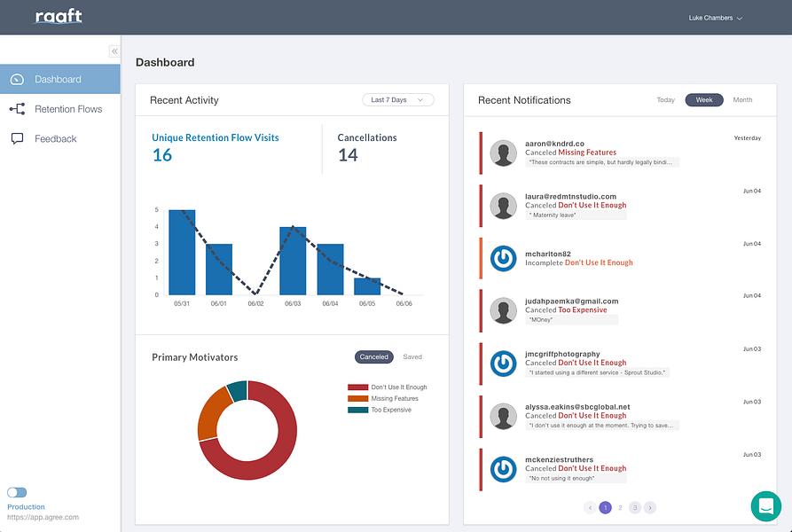Open Retention Flows via its branch icon

tap(17, 109)
